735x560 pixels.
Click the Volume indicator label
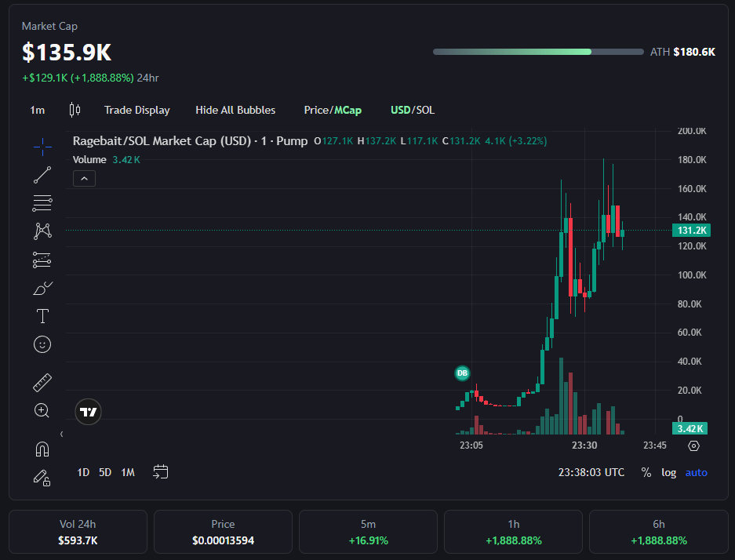click(x=89, y=160)
